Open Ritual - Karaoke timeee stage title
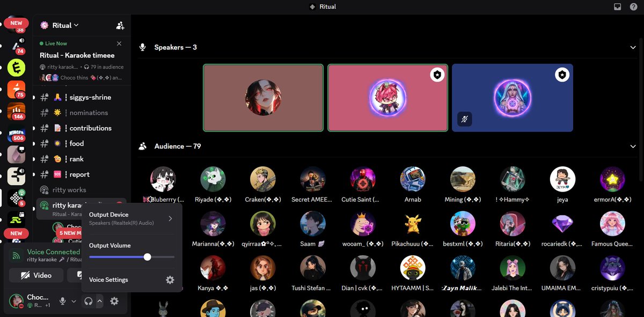Image resolution: width=644 pixels, height=317 pixels. coord(77,55)
